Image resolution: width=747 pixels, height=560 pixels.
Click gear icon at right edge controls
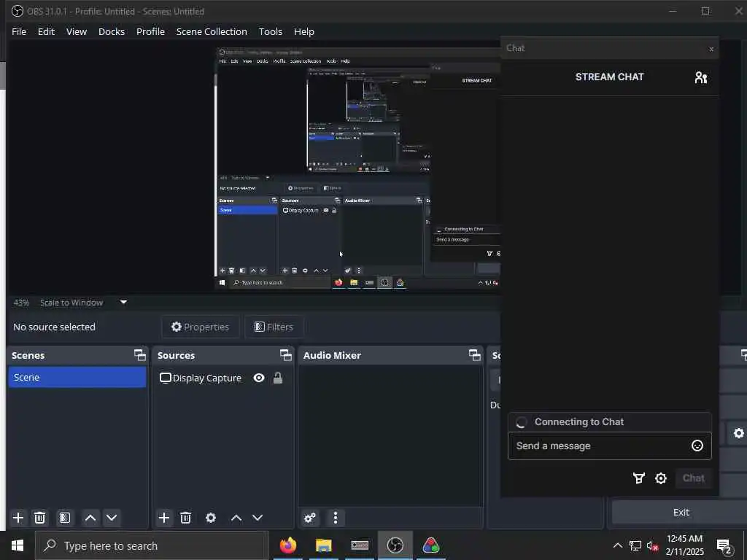(x=738, y=433)
